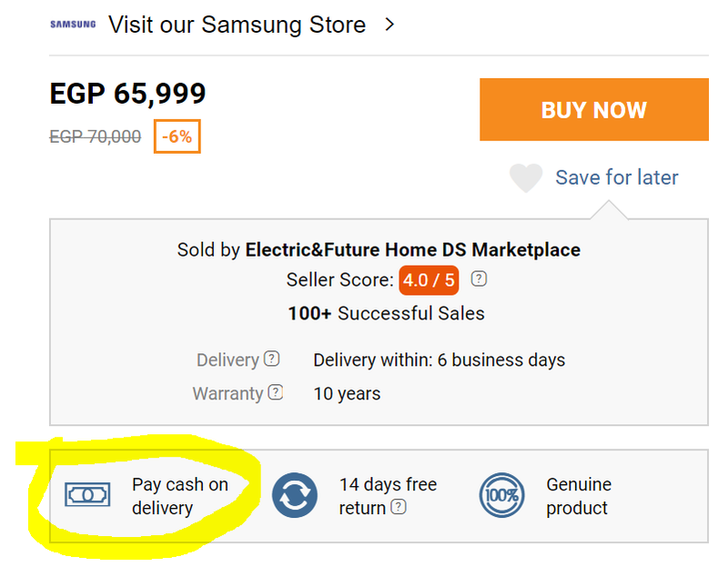
Task: Click the Pay cash on delivery text
Action: click(x=179, y=496)
